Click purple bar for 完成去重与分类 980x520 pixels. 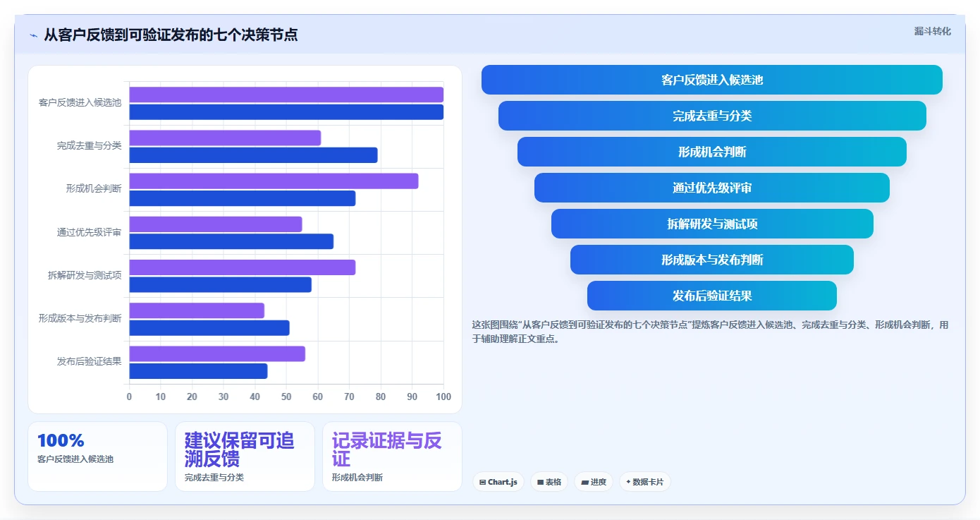(225, 138)
